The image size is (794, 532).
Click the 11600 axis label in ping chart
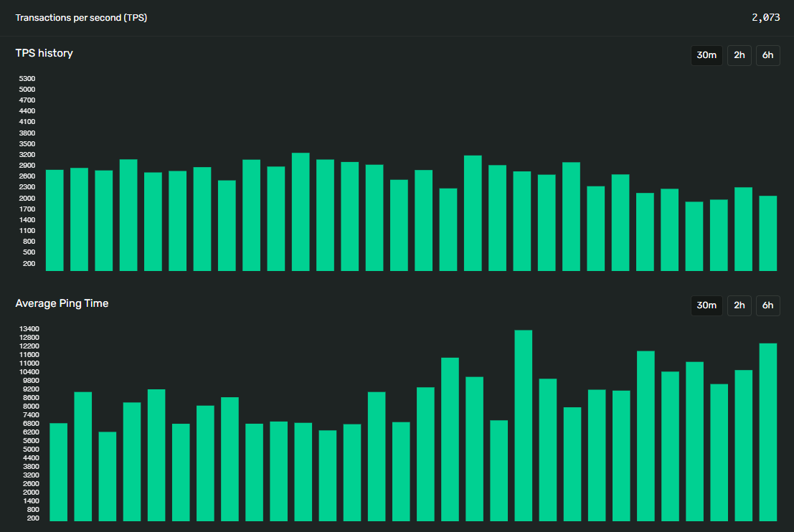coord(29,355)
